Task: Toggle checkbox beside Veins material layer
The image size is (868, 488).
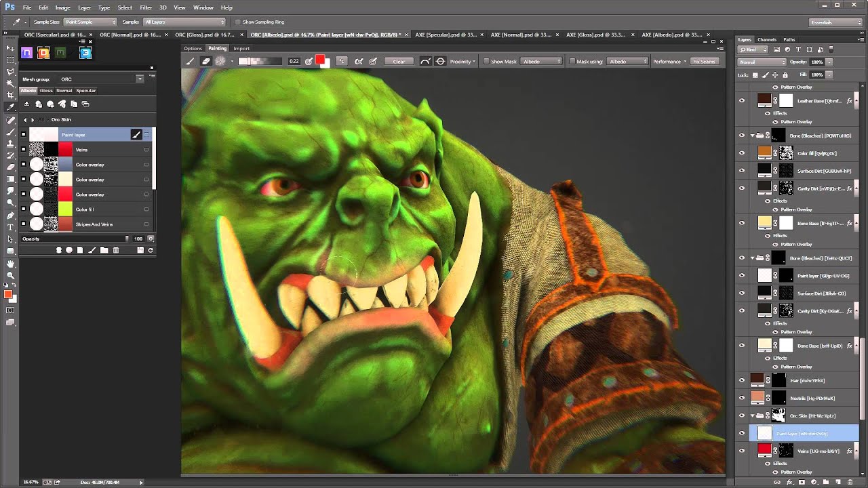Action: pyautogui.click(x=24, y=150)
